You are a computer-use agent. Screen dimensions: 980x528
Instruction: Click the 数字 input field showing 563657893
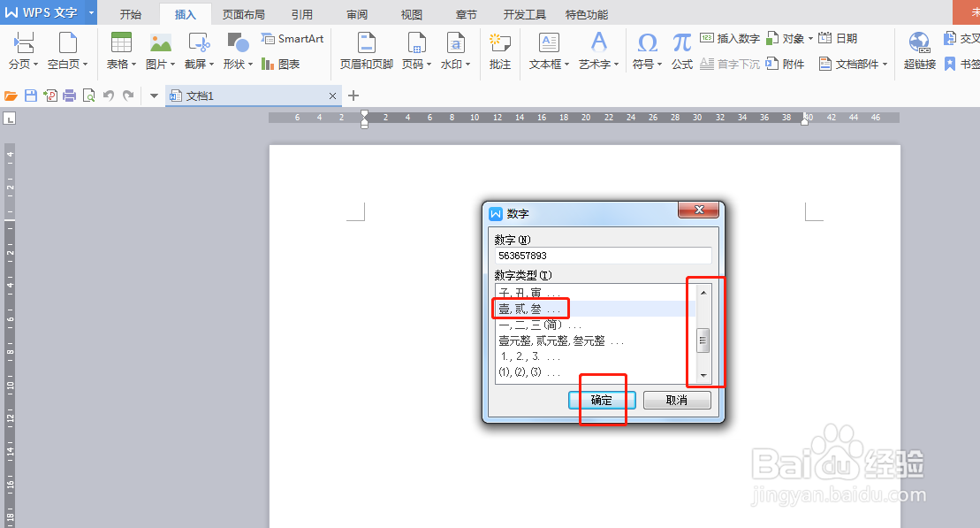point(602,256)
